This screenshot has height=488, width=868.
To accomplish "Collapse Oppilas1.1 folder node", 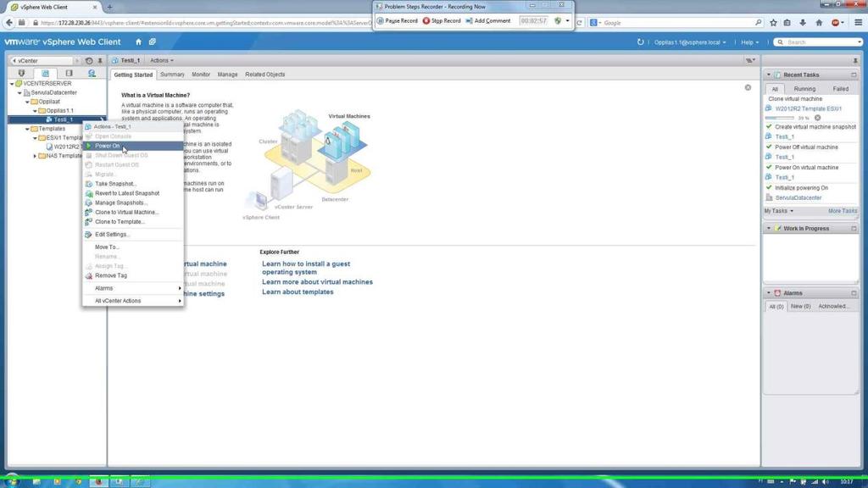I will (35, 111).
